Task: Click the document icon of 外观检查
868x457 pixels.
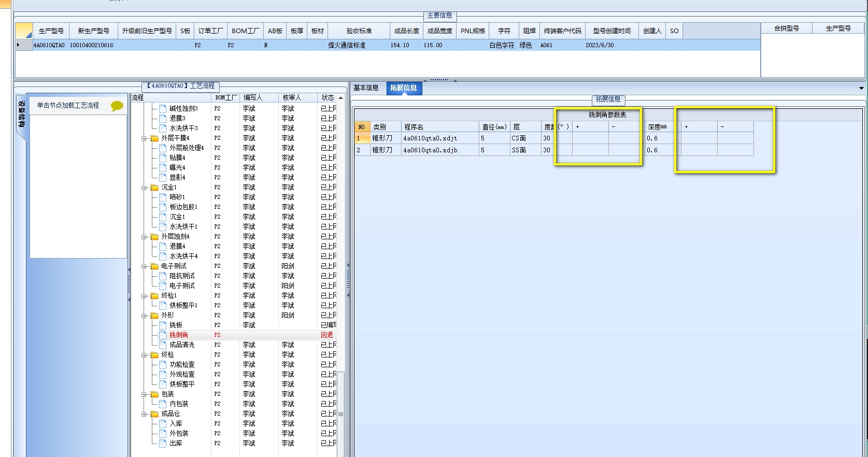Action: click(163, 374)
